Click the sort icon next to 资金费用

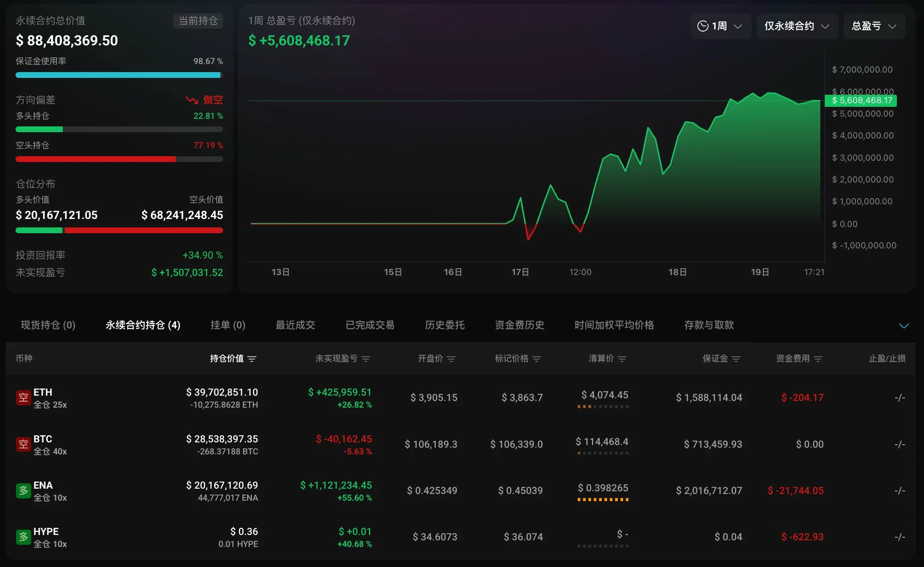(818, 359)
